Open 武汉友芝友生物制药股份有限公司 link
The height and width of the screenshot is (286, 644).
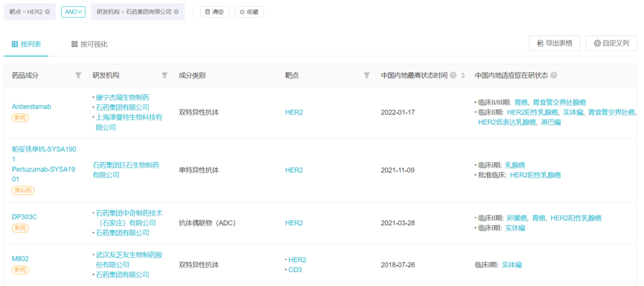129,260
